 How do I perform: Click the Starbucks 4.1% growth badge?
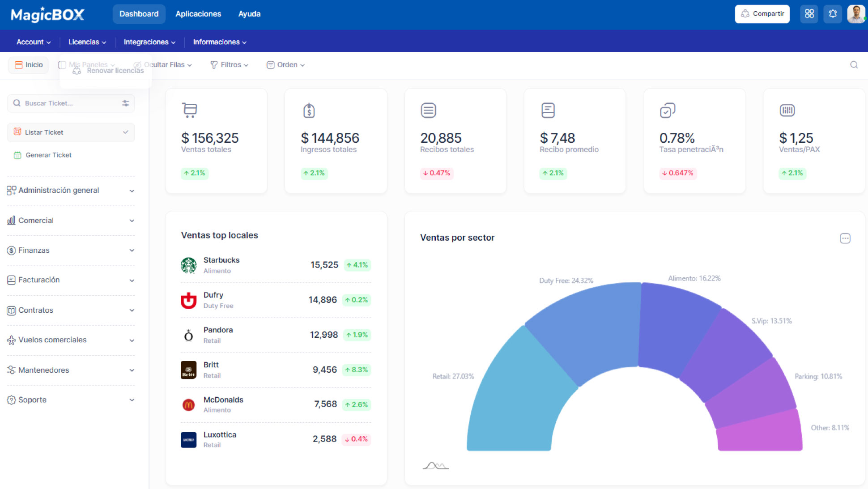pos(357,265)
